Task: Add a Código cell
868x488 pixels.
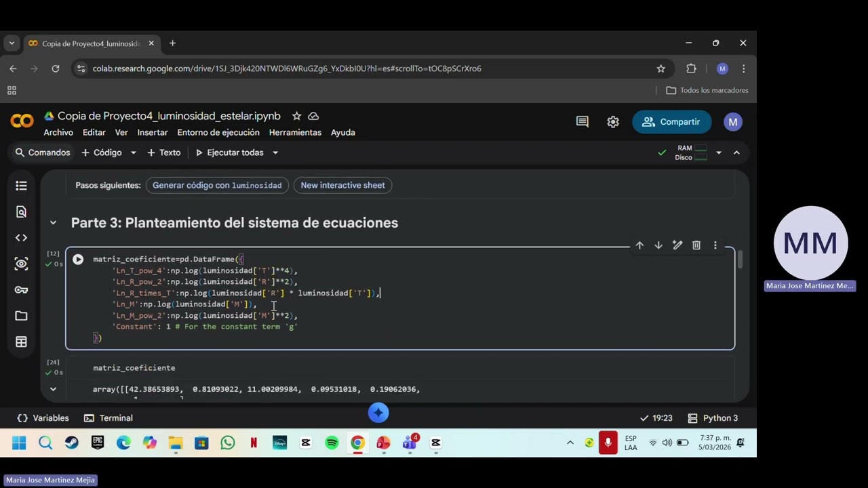Action: [102, 152]
